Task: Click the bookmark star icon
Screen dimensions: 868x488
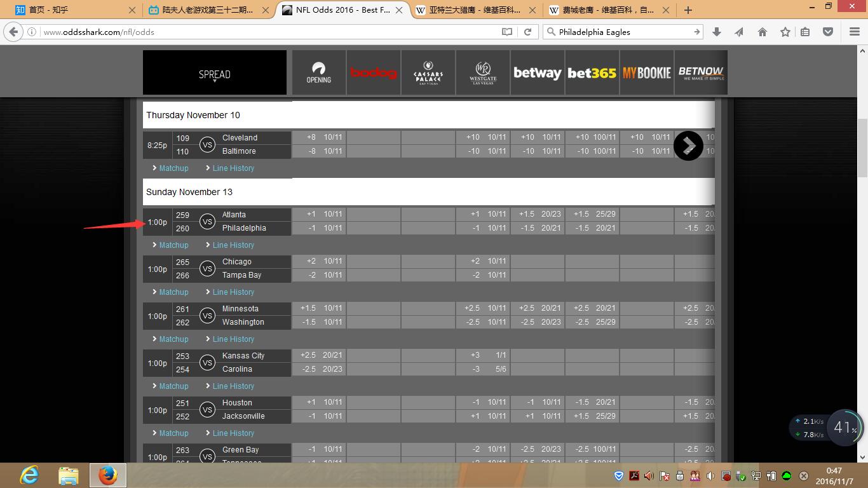Action: click(x=785, y=32)
